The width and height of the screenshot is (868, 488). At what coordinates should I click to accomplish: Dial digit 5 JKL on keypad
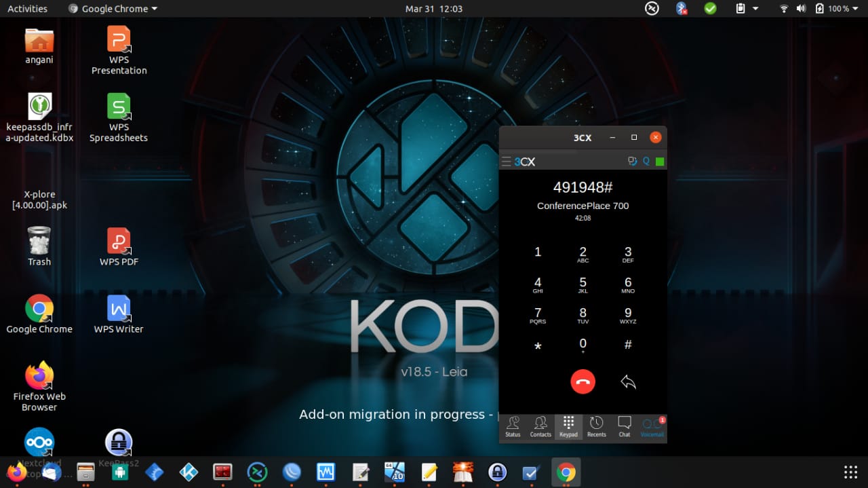[x=583, y=285]
